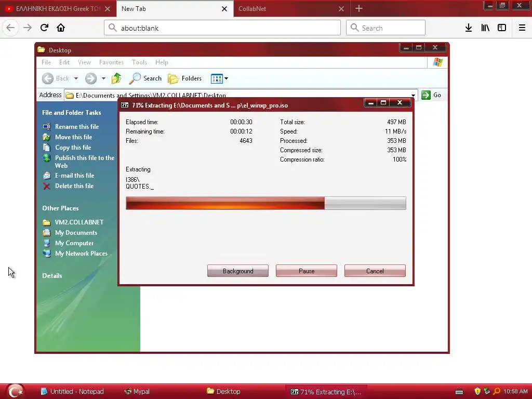Open the Edit menu in Explorer

point(64,62)
